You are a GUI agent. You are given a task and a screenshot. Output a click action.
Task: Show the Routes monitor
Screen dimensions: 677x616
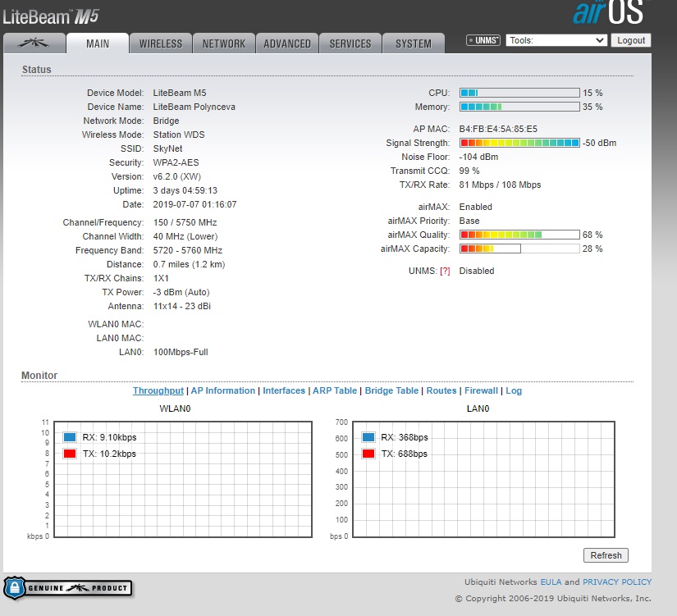coord(441,390)
